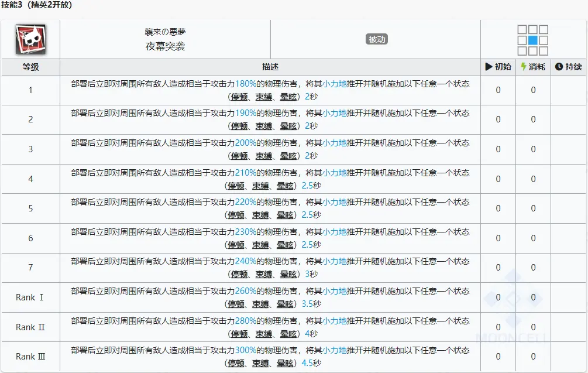Open the 小力地 link in level 1 row
The width and height of the screenshot is (588, 373).
tap(335, 84)
